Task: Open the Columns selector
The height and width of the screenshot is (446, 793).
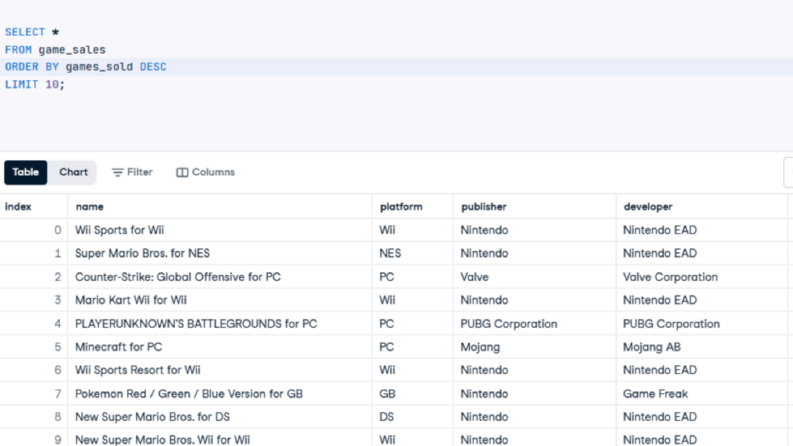Action: [x=205, y=172]
